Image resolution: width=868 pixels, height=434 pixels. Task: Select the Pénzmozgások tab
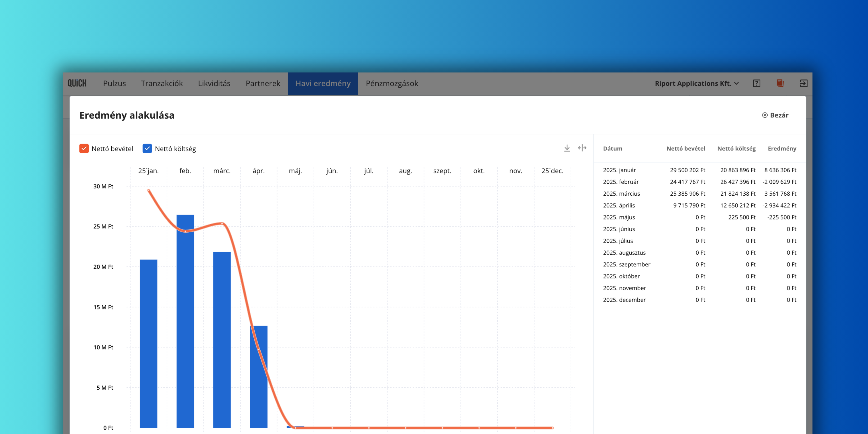click(392, 83)
